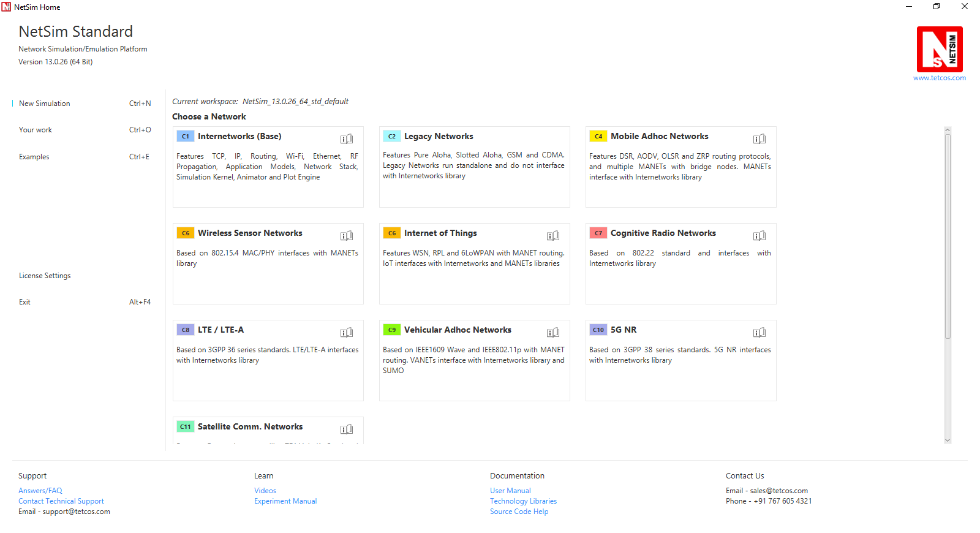Open info icon on 5G NR card
Image resolution: width=980 pixels, height=533 pixels.
(759, 333)
